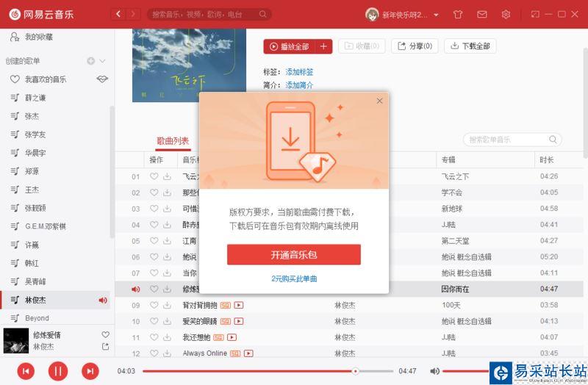This screenshot has height=385, width=588.
Task: Close the paid download popup
Action: (x=379, y=101)
